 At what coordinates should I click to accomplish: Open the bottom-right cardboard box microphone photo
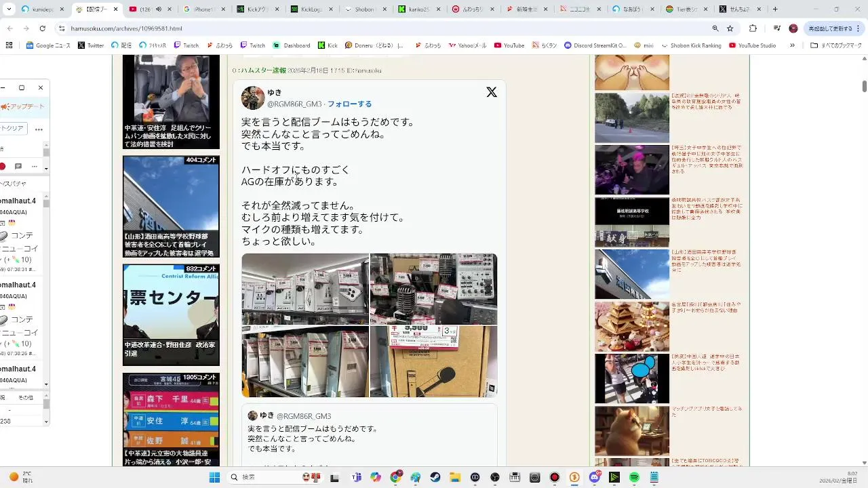click(433, 361)
